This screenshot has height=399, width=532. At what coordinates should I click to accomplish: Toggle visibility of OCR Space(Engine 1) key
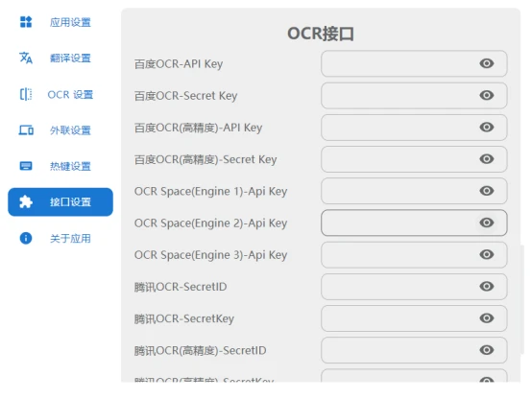[487, 191]
